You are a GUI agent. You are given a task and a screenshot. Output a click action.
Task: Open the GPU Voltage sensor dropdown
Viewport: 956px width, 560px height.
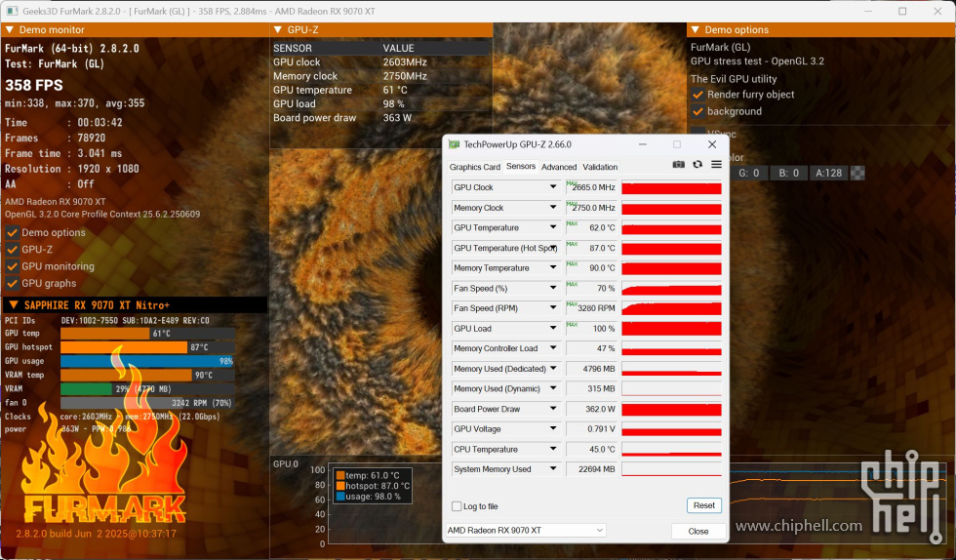click(553, 429)
